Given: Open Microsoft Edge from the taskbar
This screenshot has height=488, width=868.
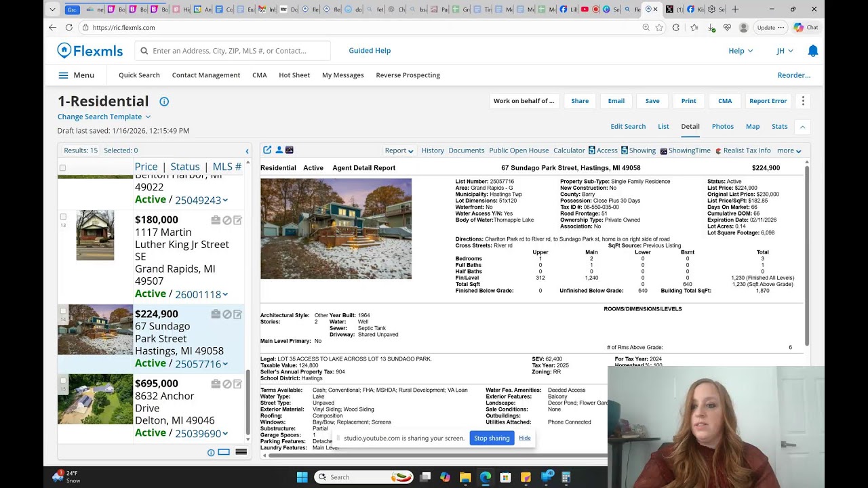Looking at the screenshot, I should 486,477.
